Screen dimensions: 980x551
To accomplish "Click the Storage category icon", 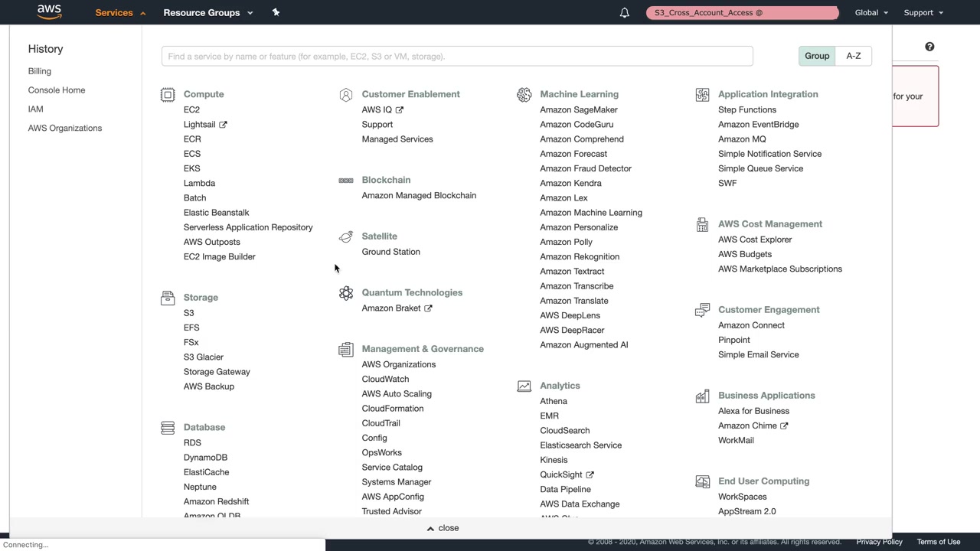I will pyautogui.click(x=168, y=298).
